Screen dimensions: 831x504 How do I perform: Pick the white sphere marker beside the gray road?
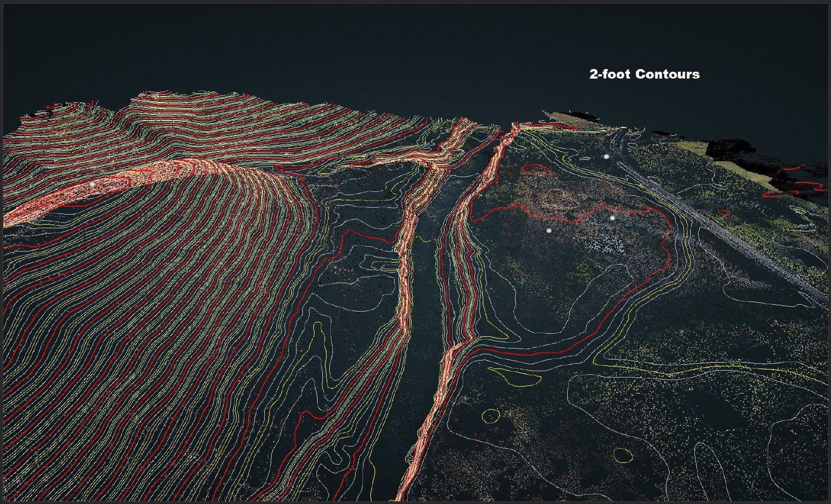coord(606,157)
